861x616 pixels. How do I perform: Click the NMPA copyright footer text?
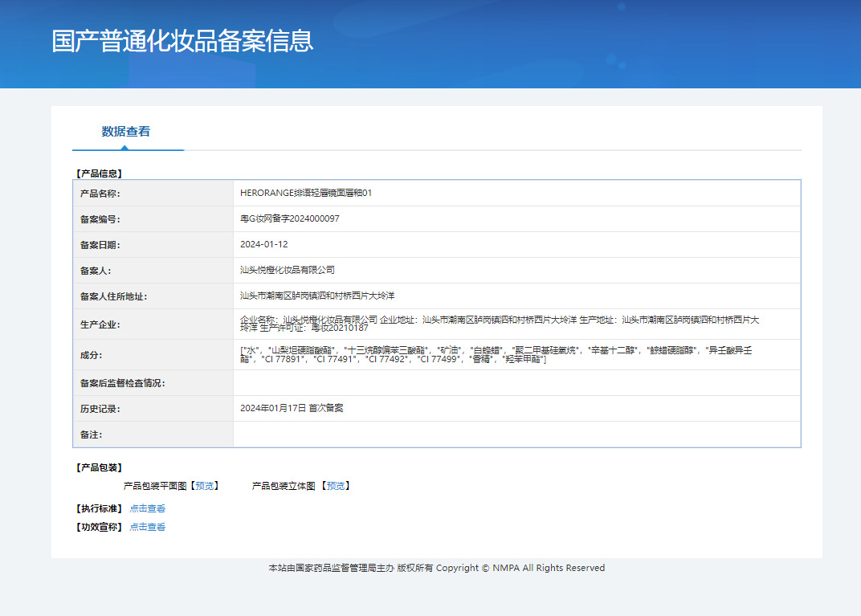tap(436, 568)
